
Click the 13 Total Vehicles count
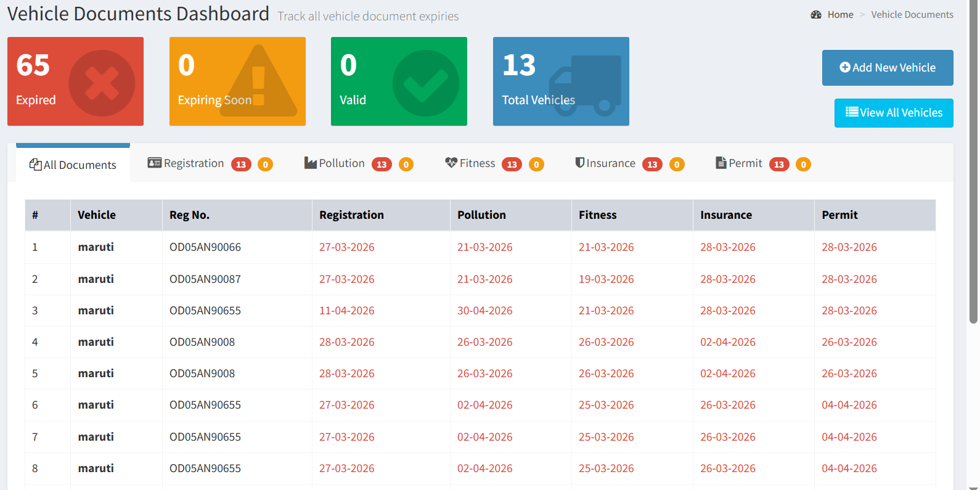point(519,65)
